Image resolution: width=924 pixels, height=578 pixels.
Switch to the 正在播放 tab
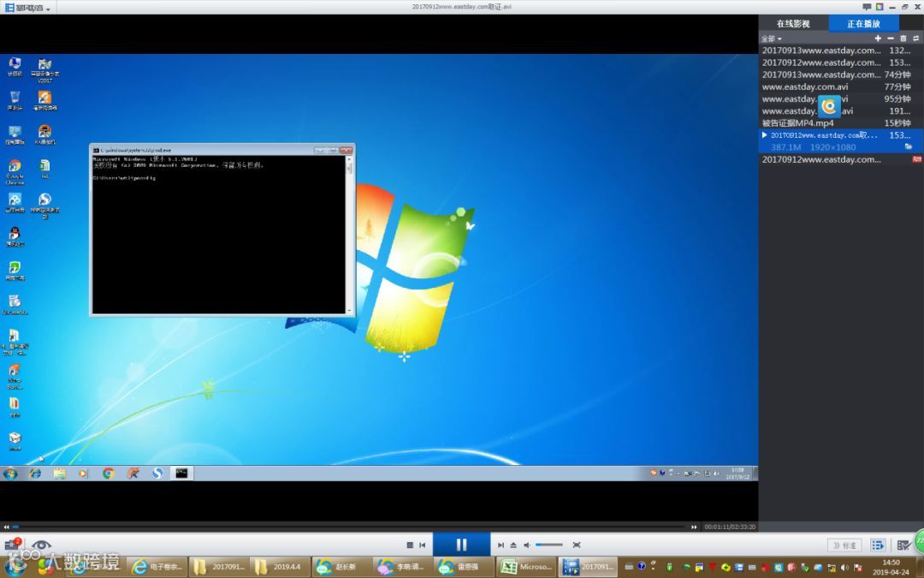864,24
